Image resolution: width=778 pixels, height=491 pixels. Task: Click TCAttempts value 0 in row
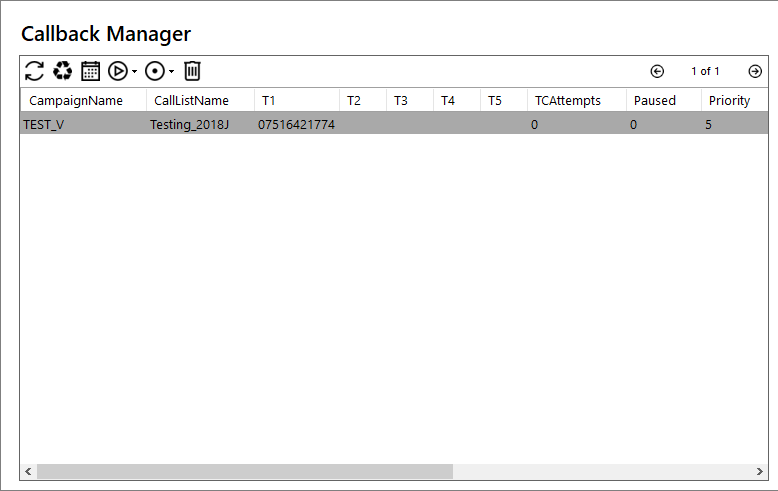534,124
